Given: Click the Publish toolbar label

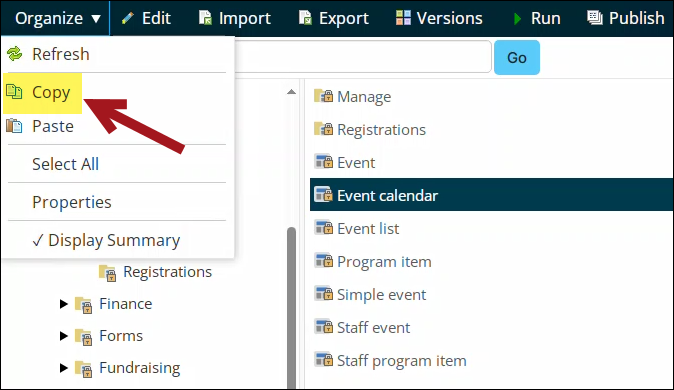Looking at the screenshot, I should [637, 18].
